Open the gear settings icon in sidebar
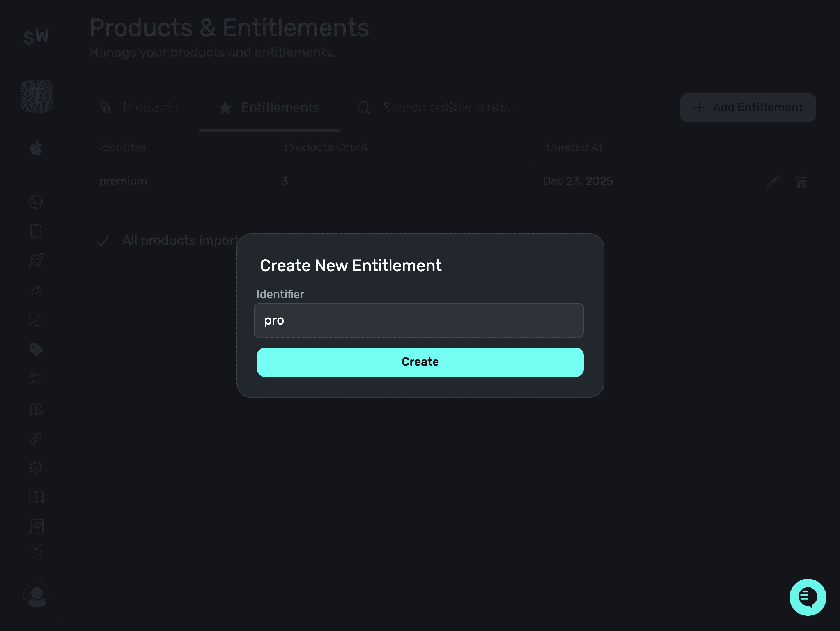The image size is (840, 631). tap(36, 467)
